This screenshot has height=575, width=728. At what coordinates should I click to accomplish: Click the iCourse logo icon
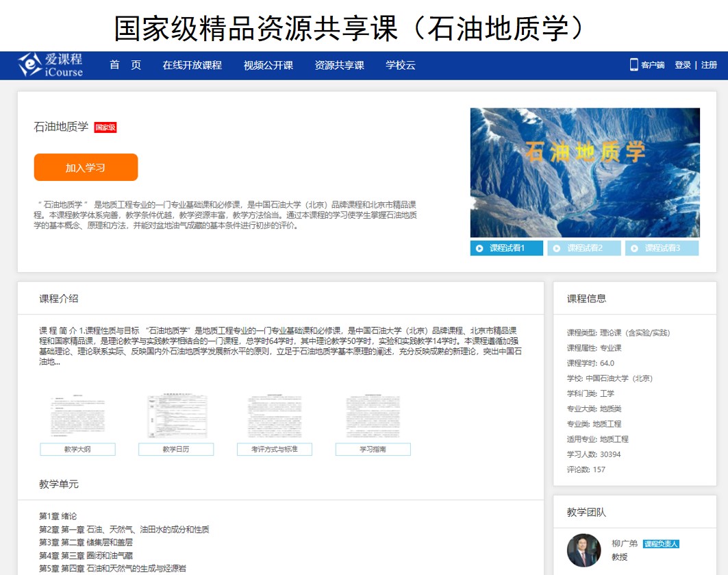click(x=30, y=64)
